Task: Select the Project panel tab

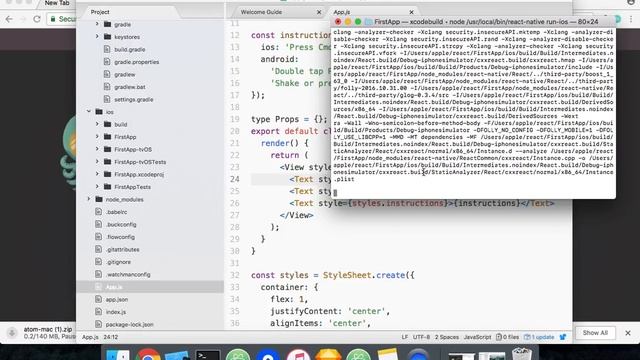Action: click(100, 12)
